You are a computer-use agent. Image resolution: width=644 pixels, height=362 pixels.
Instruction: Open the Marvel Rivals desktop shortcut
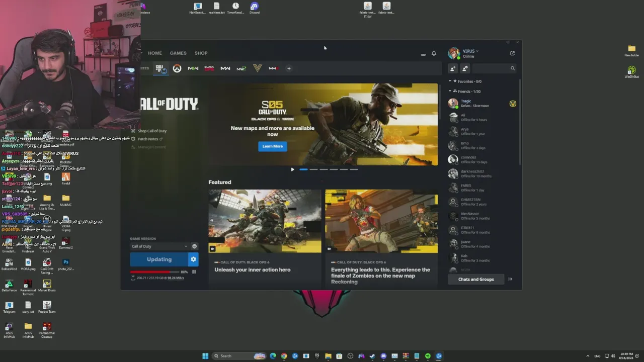[x=47, y=286]
